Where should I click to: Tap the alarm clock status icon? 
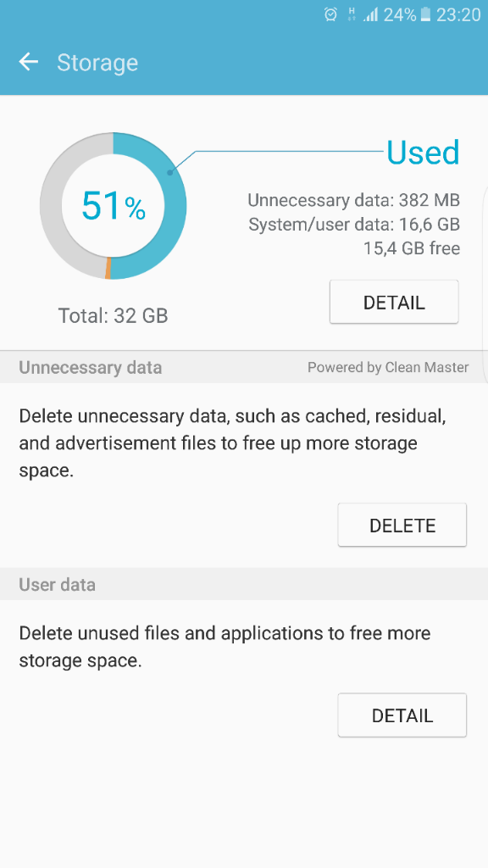point(331,15)
